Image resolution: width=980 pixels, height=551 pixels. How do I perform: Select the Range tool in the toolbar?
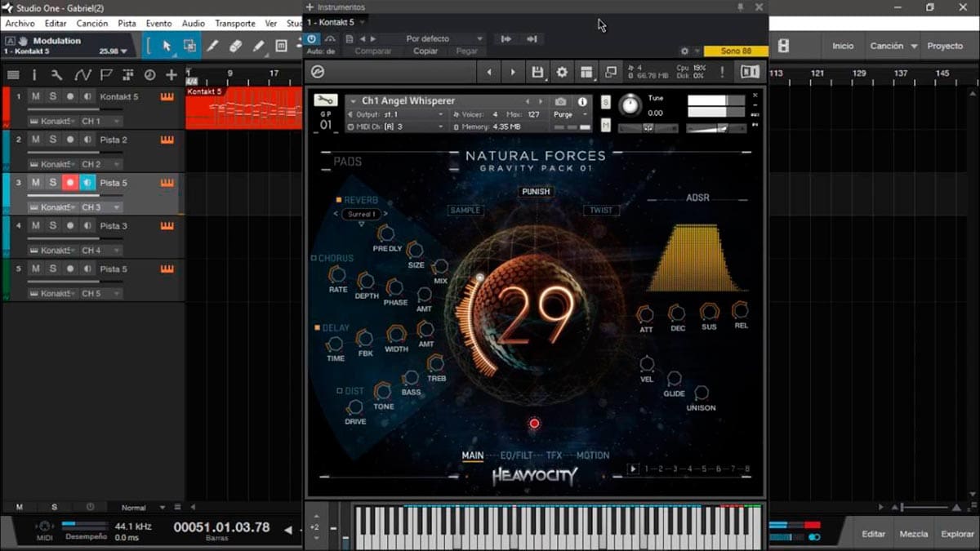click(x=189, y=46)
